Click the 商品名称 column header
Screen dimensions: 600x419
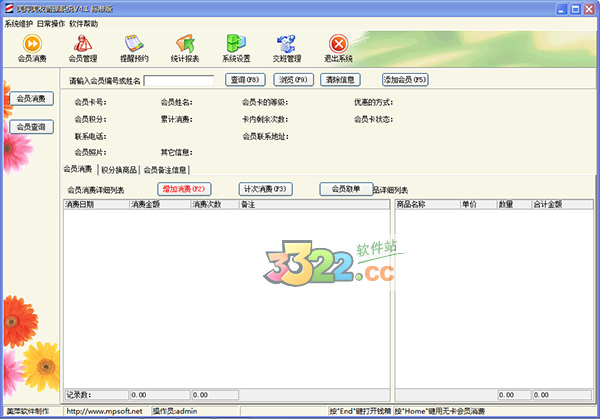click(x=427, y=204)
